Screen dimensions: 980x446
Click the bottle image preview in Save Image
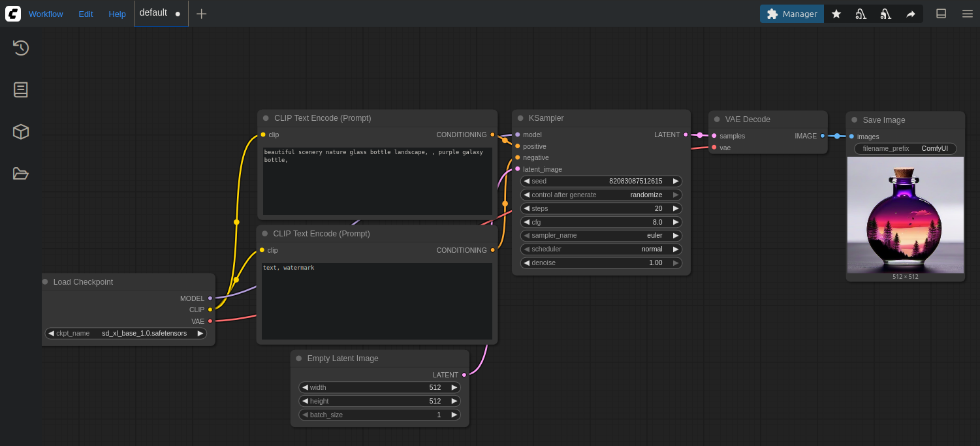click(x=905, y=217)
